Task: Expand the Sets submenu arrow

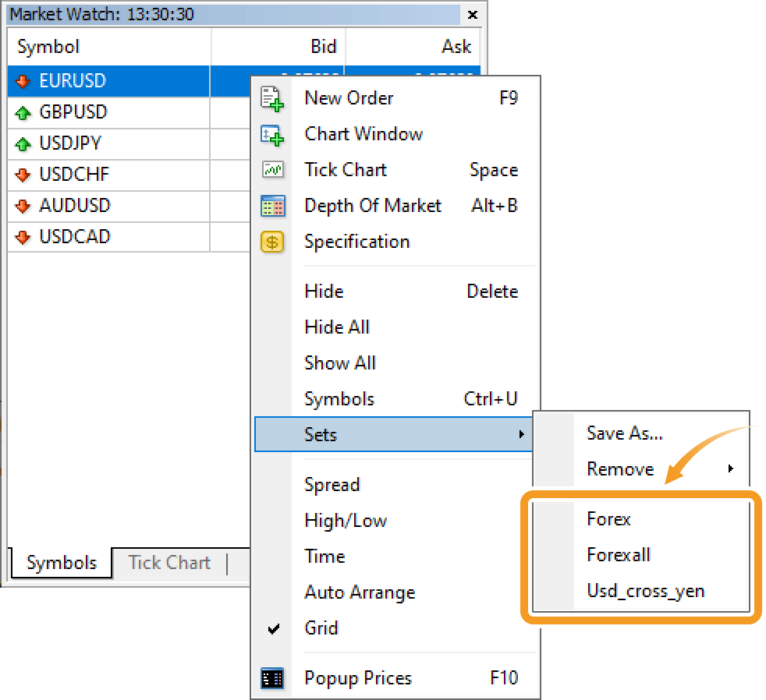Action: click(x=521, y=434)
